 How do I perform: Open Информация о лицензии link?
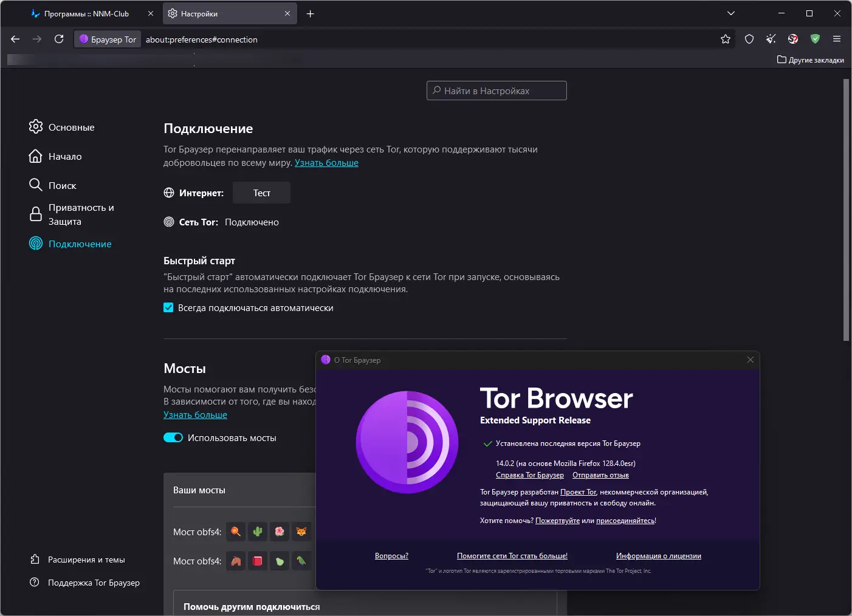tap(659, 556)
